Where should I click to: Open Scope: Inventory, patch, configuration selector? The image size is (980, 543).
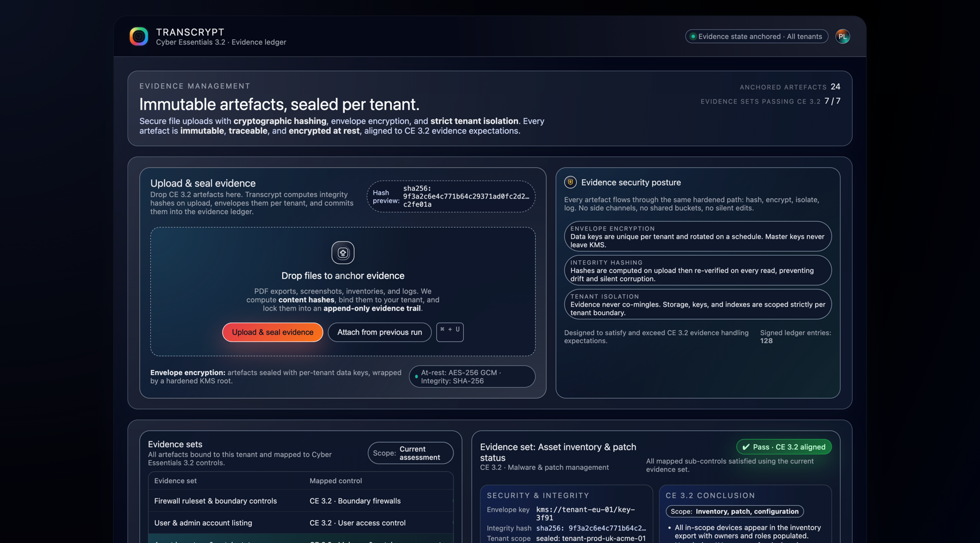[x=734, y=512]
